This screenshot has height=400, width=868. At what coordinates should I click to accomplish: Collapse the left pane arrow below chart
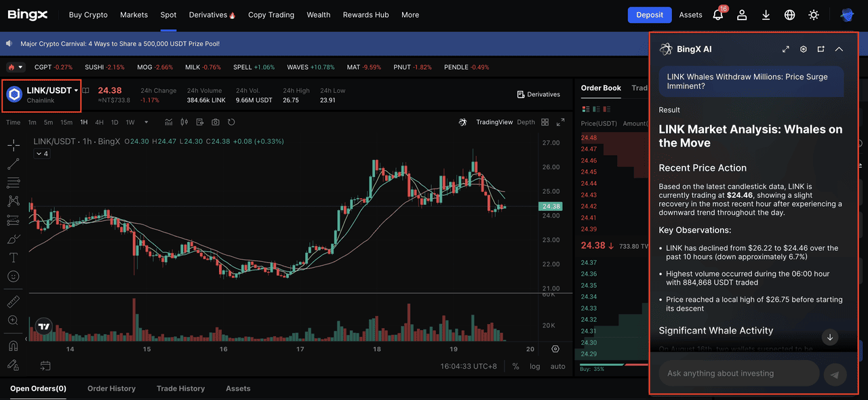(x=26, y=338)
